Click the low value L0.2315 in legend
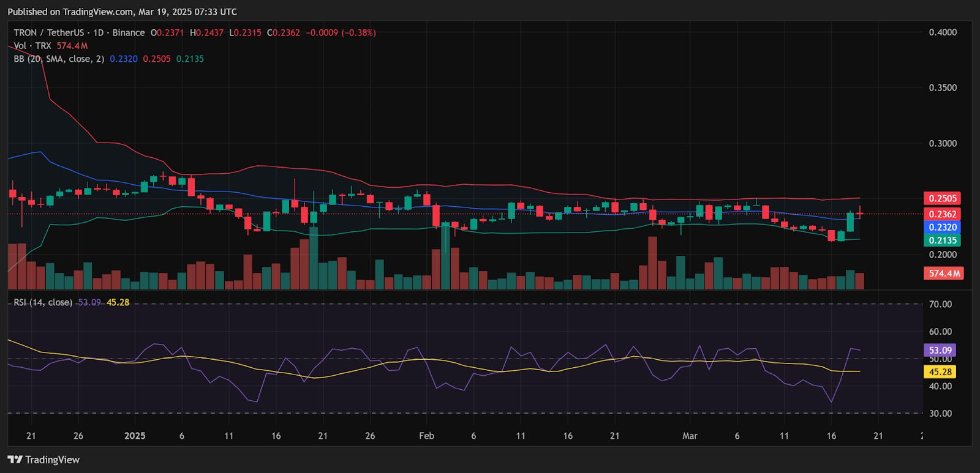980x473 pixels. [246, 32]
